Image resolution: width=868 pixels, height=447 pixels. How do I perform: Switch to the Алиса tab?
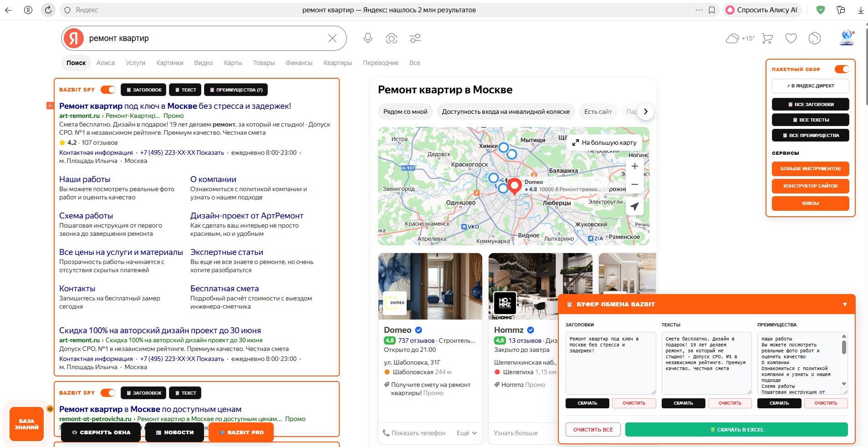click(106, 63)
